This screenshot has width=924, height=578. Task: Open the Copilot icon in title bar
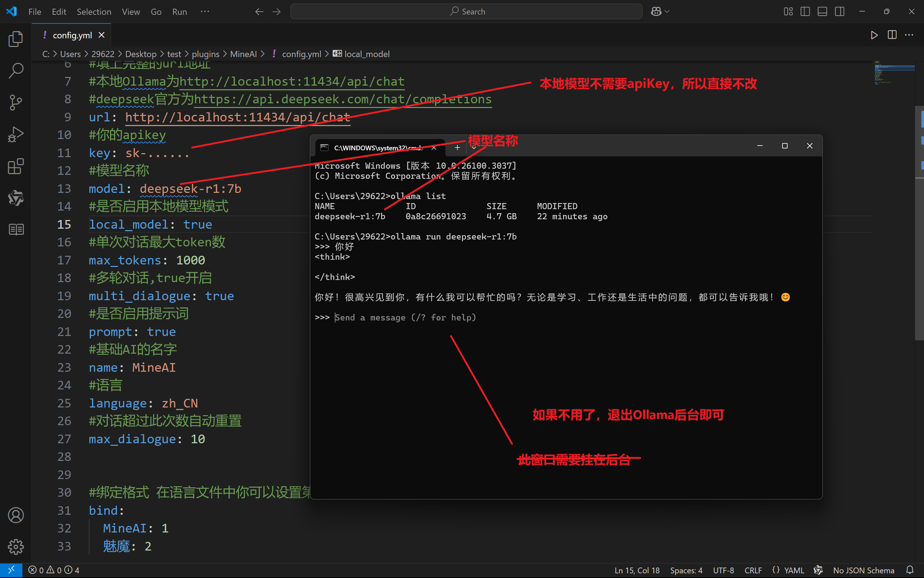pos(656,12)
